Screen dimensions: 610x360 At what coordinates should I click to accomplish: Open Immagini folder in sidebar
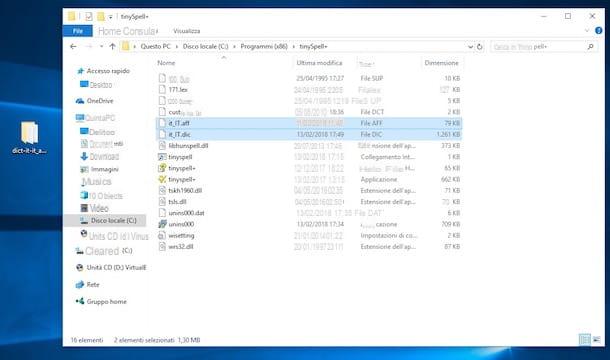coord(105,169)
